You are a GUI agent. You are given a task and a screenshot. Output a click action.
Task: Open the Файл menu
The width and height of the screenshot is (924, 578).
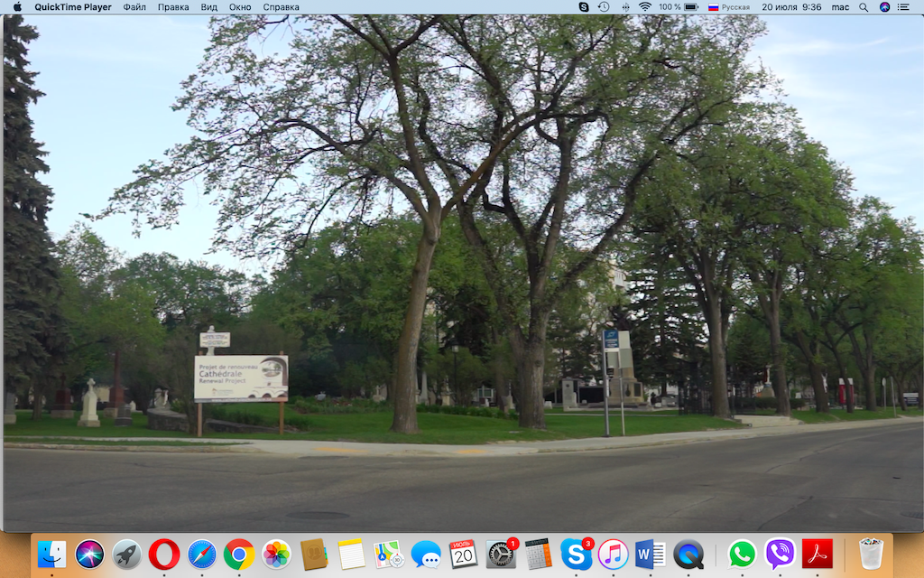(134, 7)
